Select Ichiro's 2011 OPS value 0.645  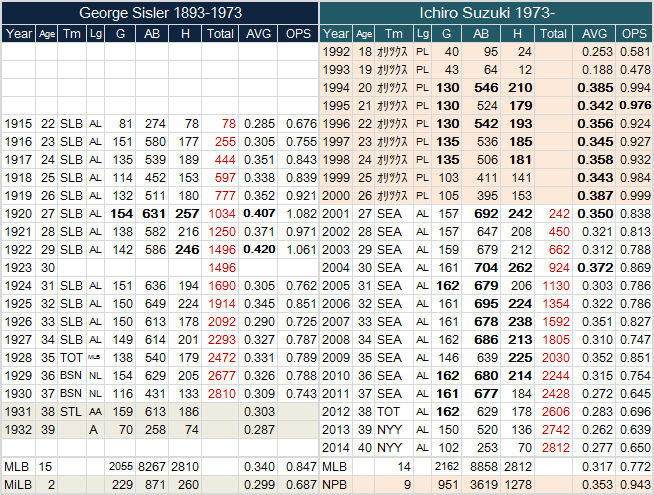pyautogui.click(x=634, y=393)
